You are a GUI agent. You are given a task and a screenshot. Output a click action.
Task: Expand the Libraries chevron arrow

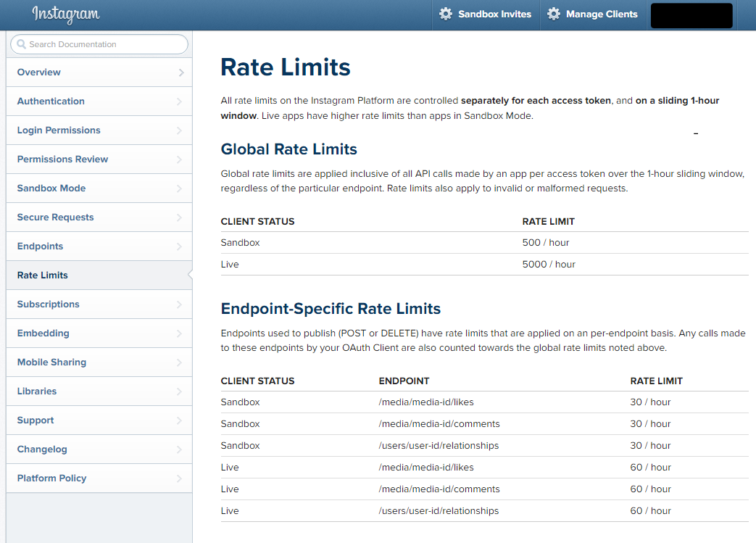pyautogui.click(x=179, y=391)
